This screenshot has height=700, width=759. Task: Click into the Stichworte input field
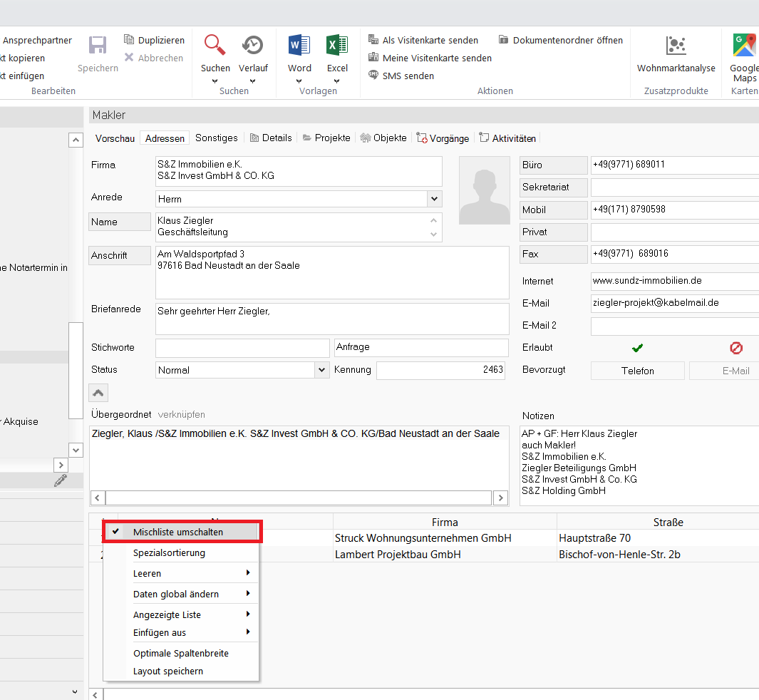click(x=242, y=348)
